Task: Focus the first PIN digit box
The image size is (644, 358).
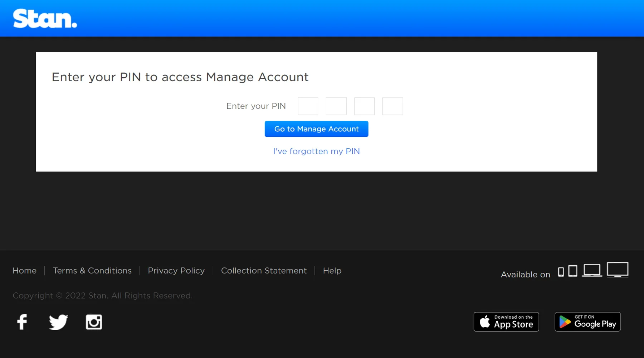Action: point(308,106)
